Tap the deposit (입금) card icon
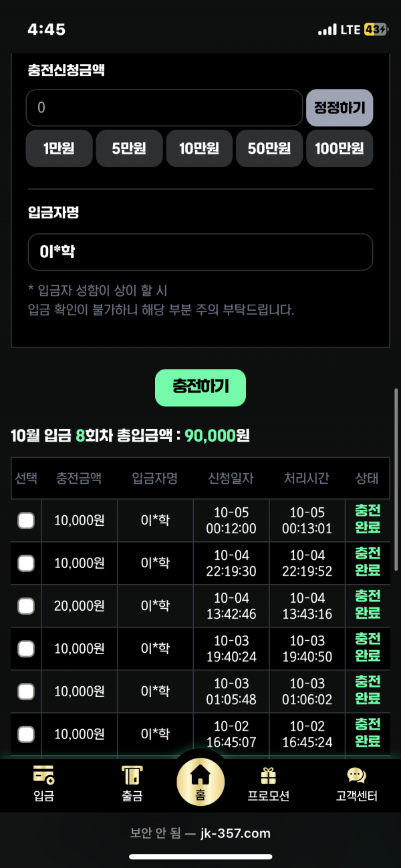Image resolution: width=401 pixels, height=868 pixels. coord(44,776)
